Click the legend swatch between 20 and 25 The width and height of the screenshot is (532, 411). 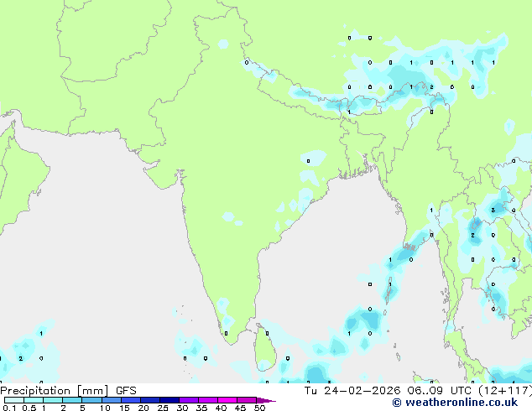149,400
